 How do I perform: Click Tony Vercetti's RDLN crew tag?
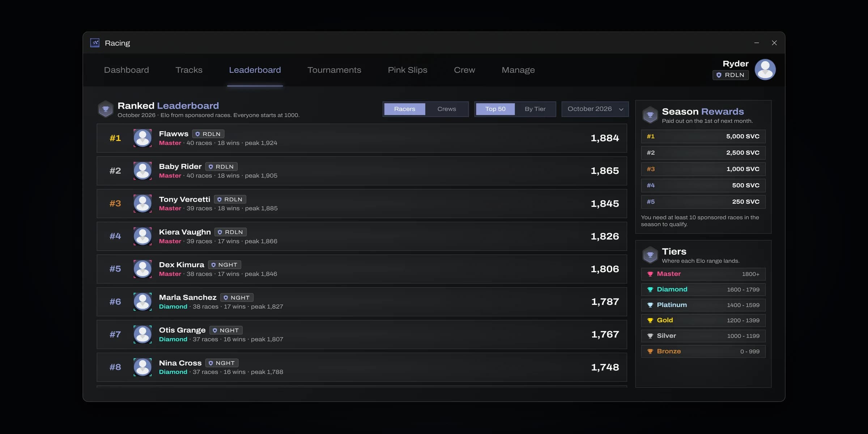[230, 199]
